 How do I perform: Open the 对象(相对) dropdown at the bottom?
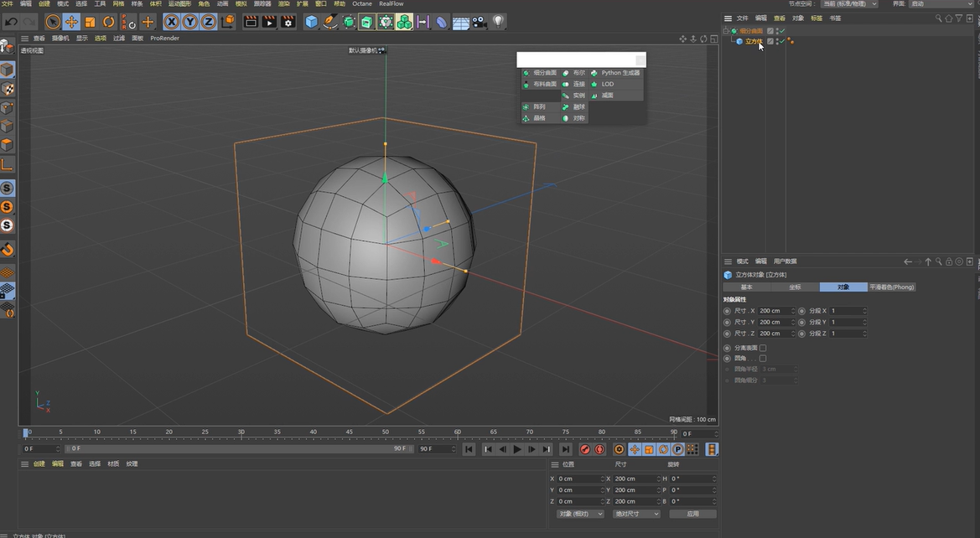[579, 513]
